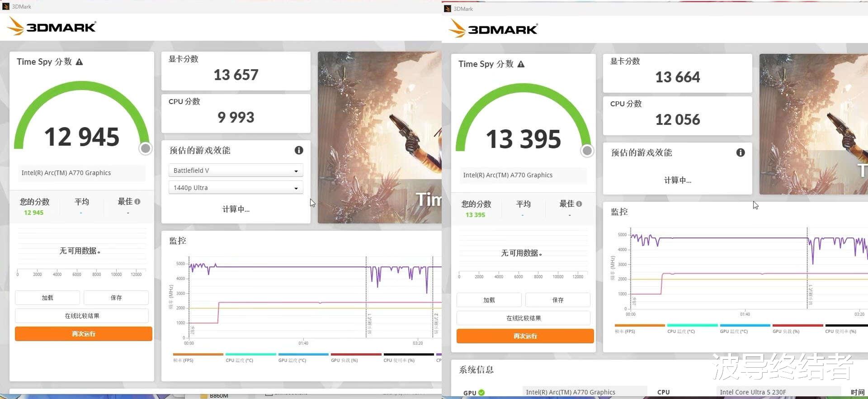868x399 pixels.
Task: Click the CPU 使用率 legend in the 12 945 window
Action: [408, 358]
